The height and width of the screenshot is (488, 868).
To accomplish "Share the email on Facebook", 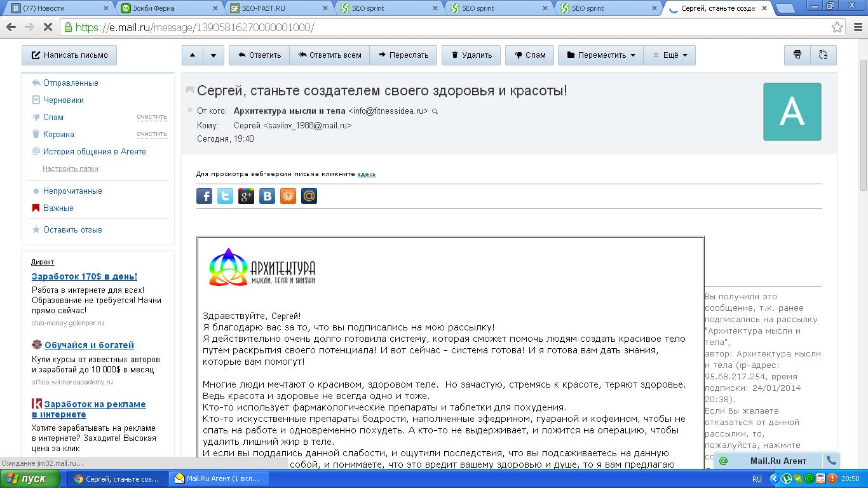I will [205, 196].
